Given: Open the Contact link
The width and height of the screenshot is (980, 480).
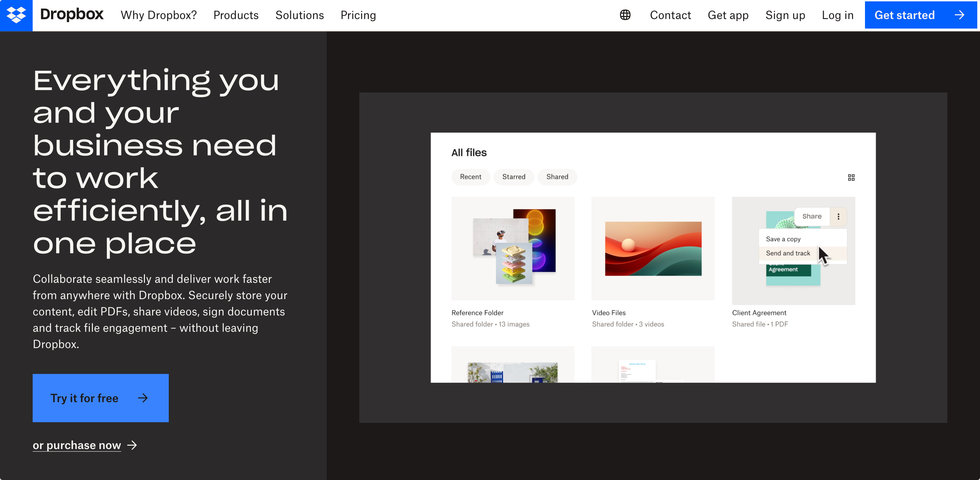Looking at the screenshot, I should pos(670,15).
